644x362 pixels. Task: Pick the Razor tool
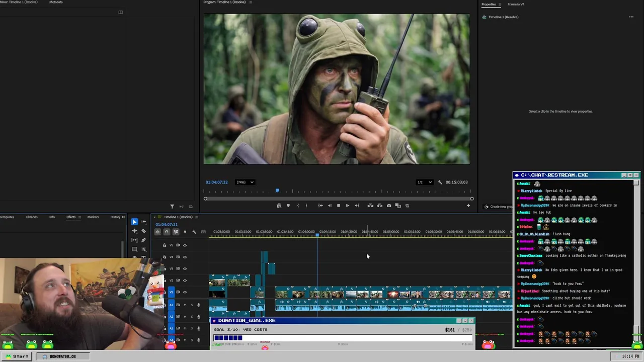(x=143, y=231)
